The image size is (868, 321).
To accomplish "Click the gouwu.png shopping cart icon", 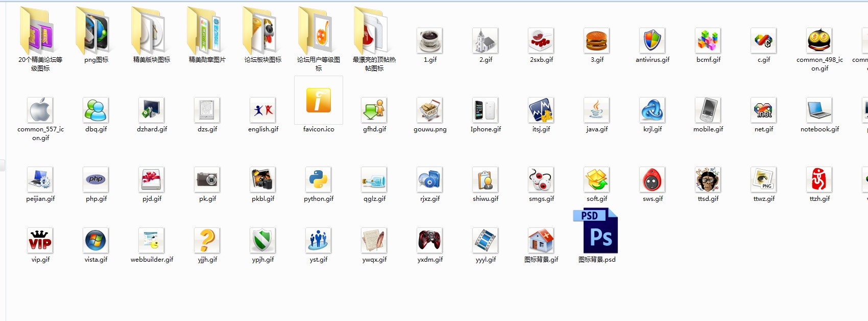I will click(x=430, y=110).
